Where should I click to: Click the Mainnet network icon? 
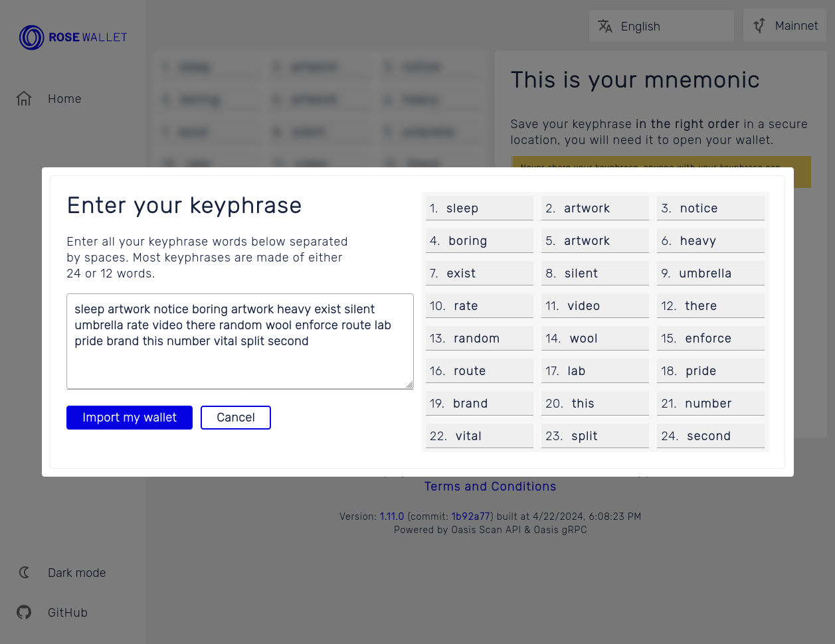(x=759, y=26)
